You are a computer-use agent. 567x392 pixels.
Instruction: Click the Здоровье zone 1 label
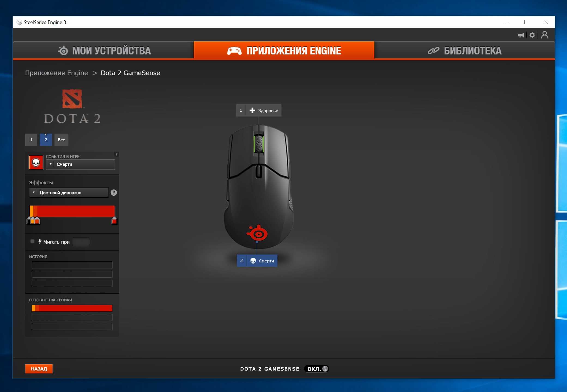[x=259, y=110]
